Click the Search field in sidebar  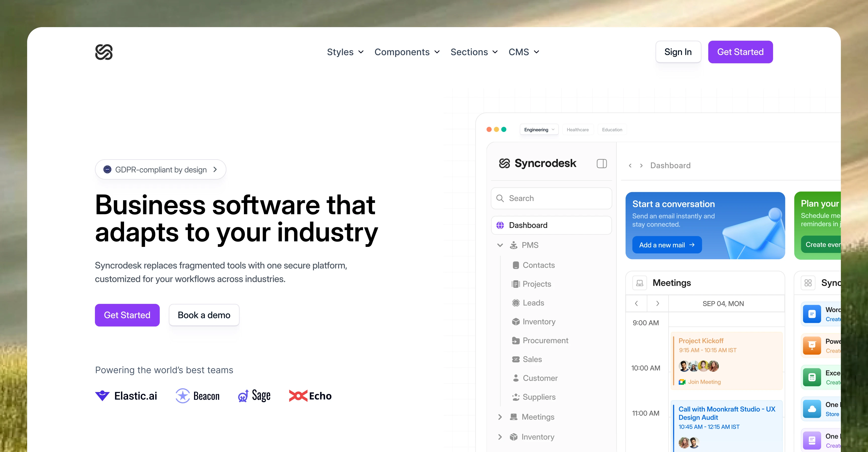pos(551,198)
